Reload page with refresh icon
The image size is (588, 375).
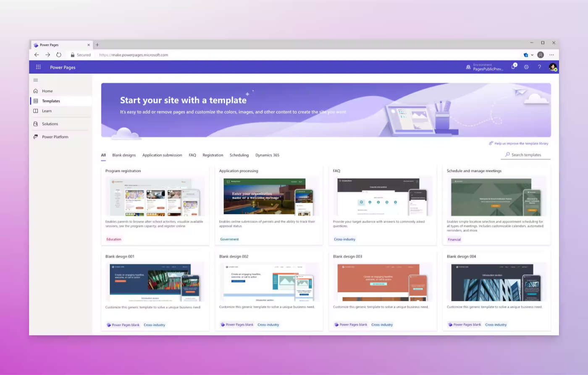click(x=59, y=55)
